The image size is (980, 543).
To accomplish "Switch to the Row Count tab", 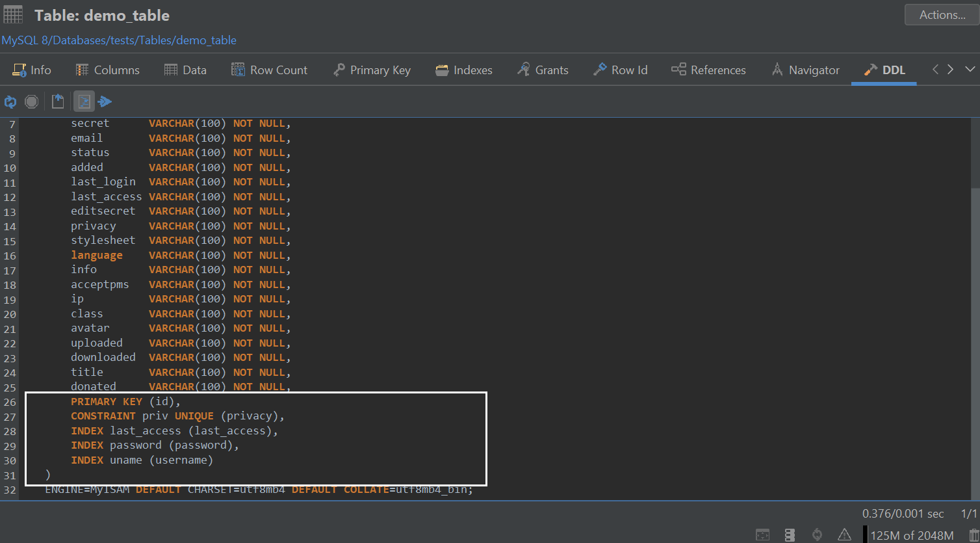I will 270,70.
